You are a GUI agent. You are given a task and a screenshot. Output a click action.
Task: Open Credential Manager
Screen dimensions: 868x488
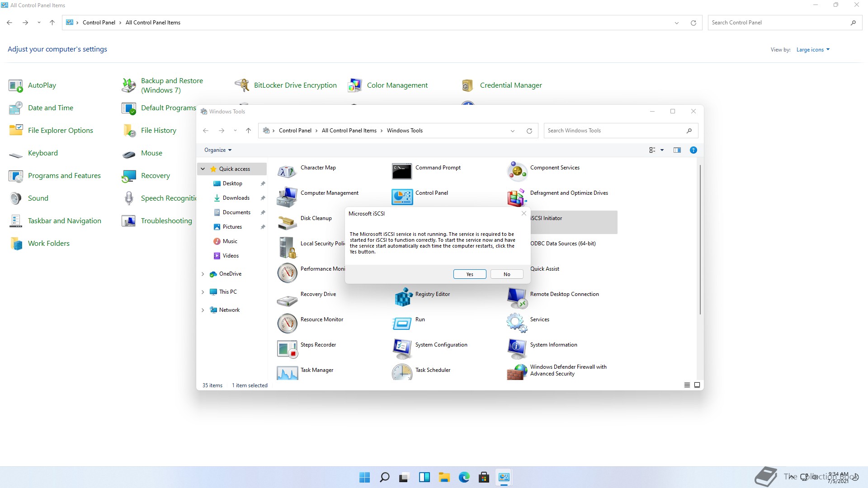tap(511, 85)
